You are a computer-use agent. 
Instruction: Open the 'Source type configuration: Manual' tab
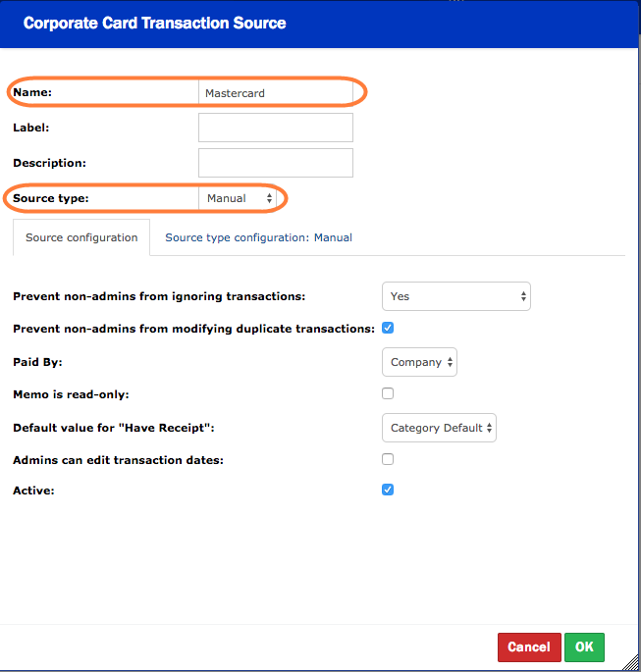[258, 237]
